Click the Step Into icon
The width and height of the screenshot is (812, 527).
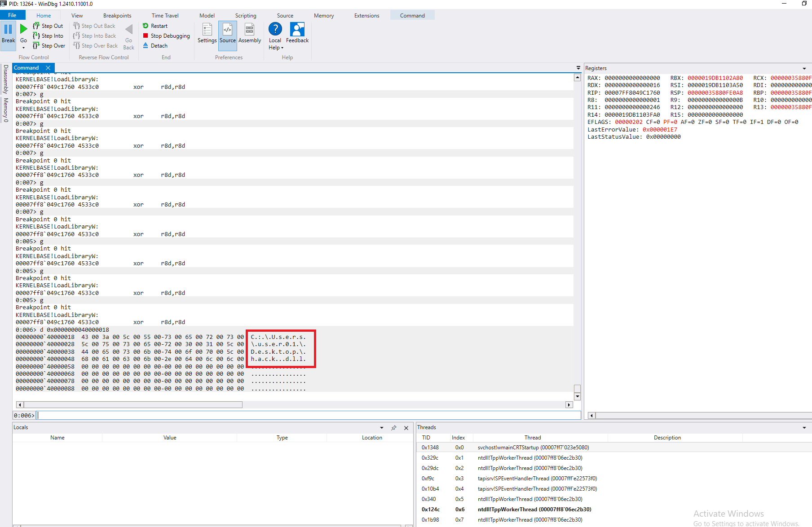(x=36, y=36)
